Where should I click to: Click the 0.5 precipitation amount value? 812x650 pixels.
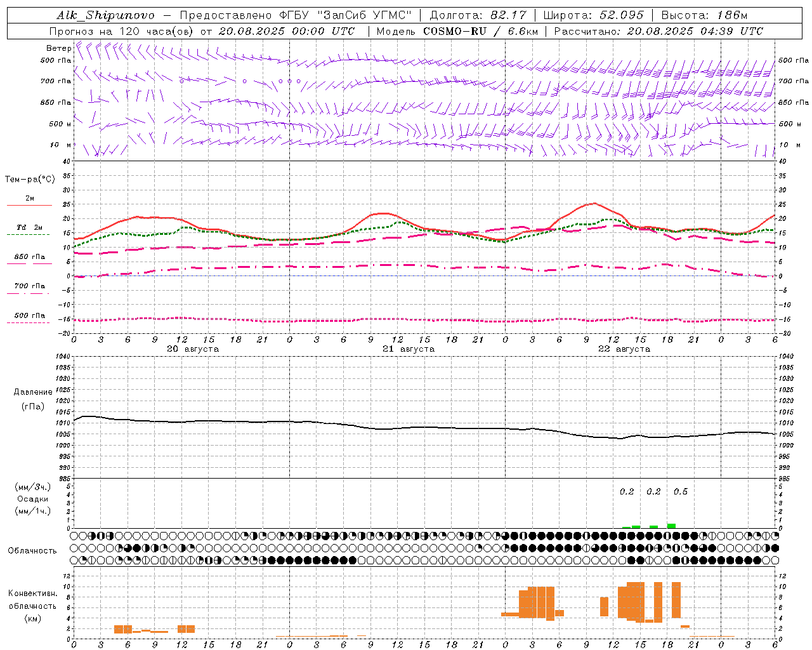[x=681, y=492]
